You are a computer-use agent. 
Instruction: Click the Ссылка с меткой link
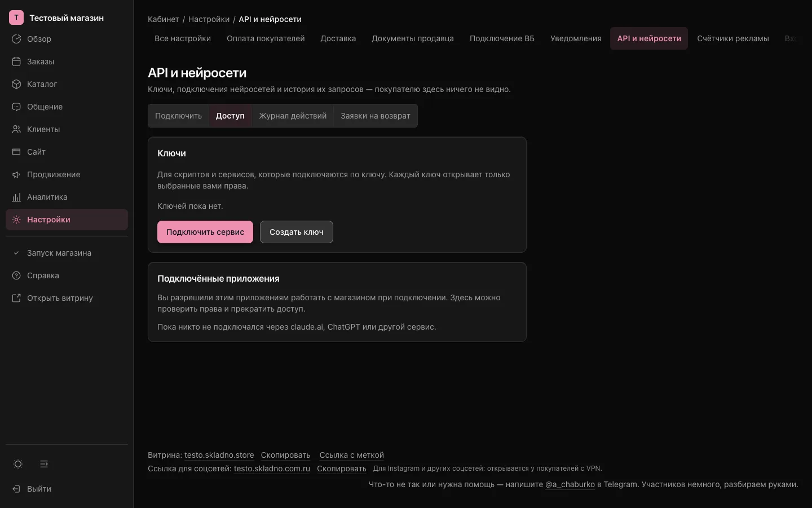pyautogui.click(x=352, y=455)
